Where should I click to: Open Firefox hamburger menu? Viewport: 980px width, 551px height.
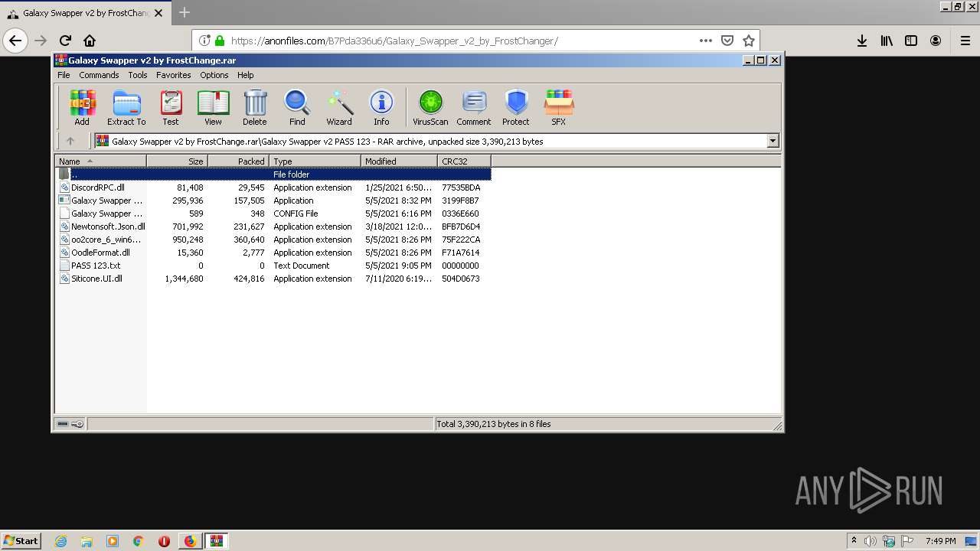point(965,41)
